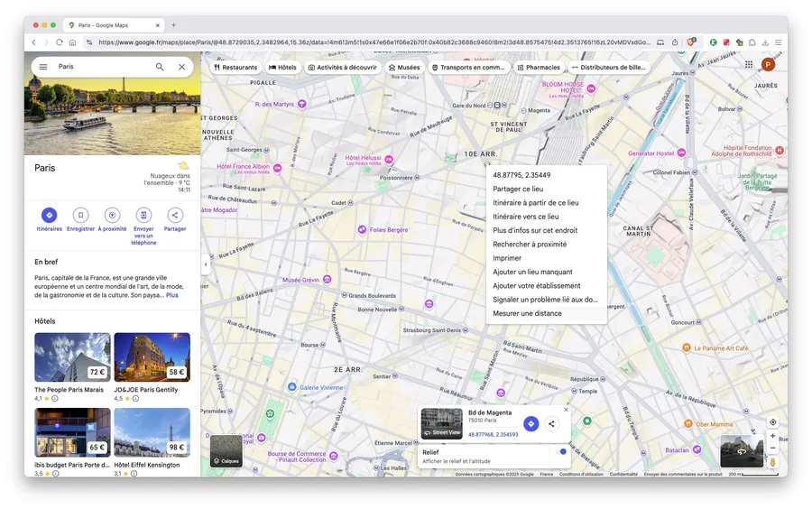This screenshot has height=509, width=812.
Task: Open the Google account avatar P
Action: (x=768, y=64)
